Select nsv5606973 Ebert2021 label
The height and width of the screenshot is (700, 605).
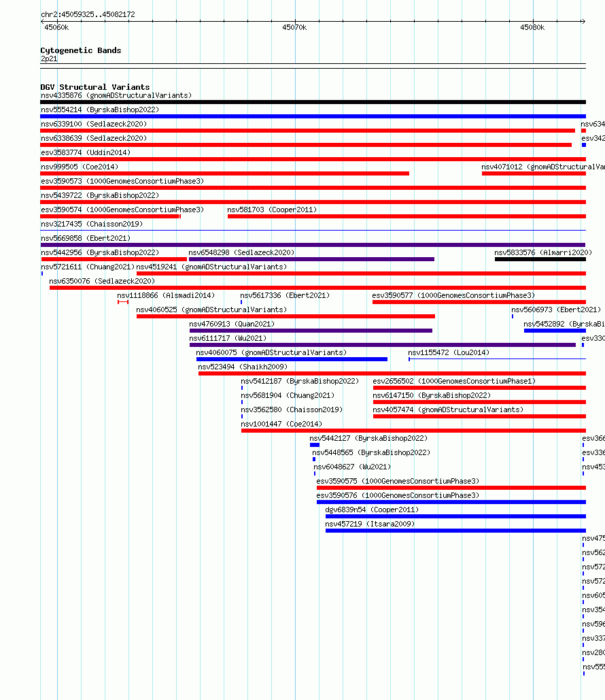click(556, 310)
